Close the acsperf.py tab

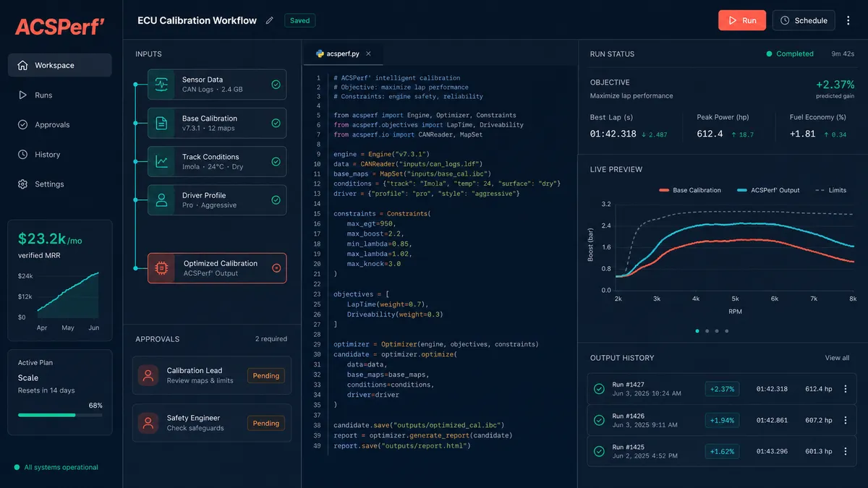[x=368, y=53]
